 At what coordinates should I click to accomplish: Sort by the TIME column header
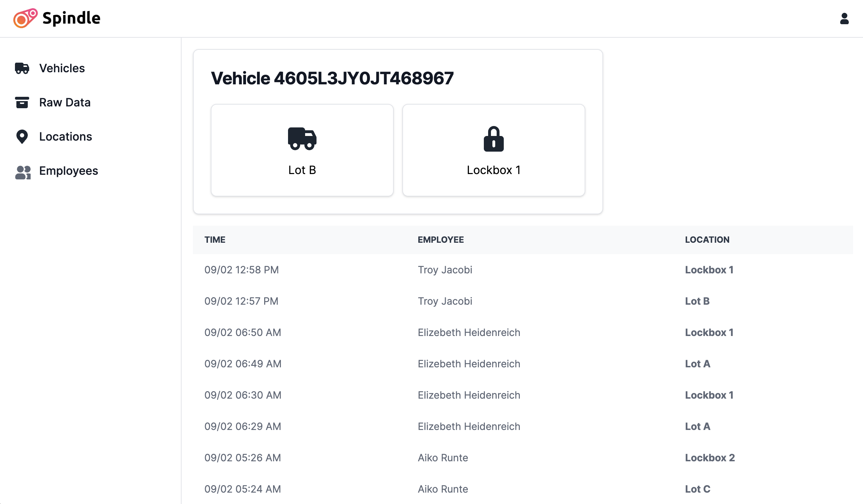[x=215, y=240]
